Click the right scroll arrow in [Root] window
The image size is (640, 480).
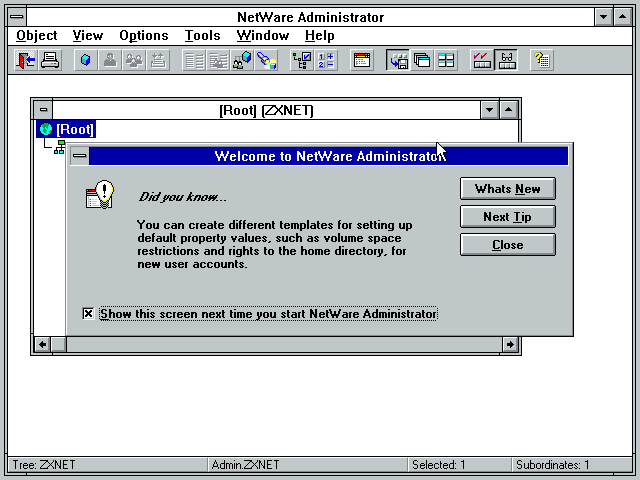point(510,344)
